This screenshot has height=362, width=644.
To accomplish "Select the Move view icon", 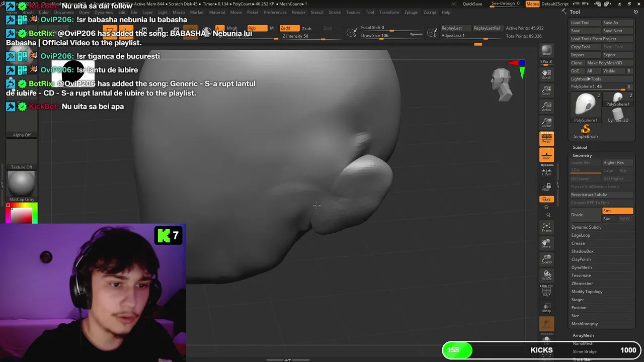I will (x=546, y=243).
